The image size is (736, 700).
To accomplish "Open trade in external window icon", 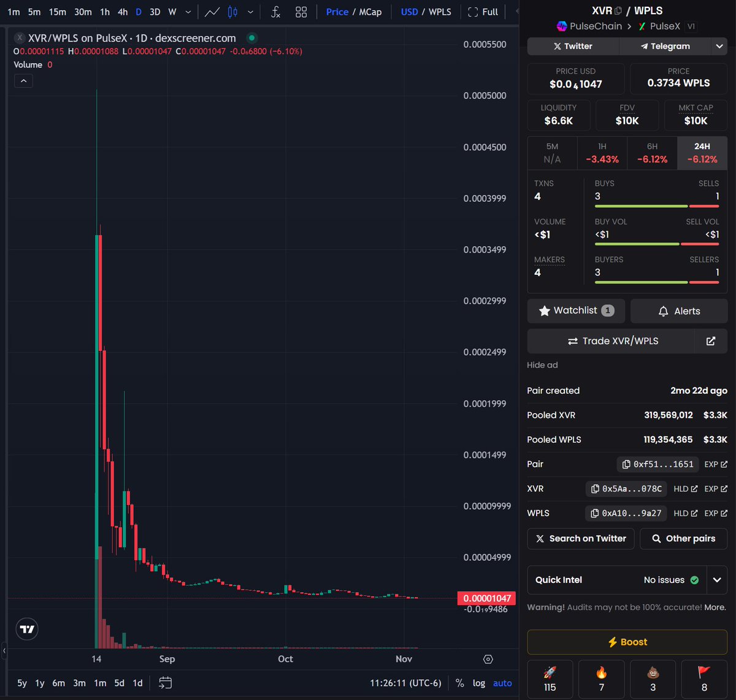I will [x=711, y=341].
